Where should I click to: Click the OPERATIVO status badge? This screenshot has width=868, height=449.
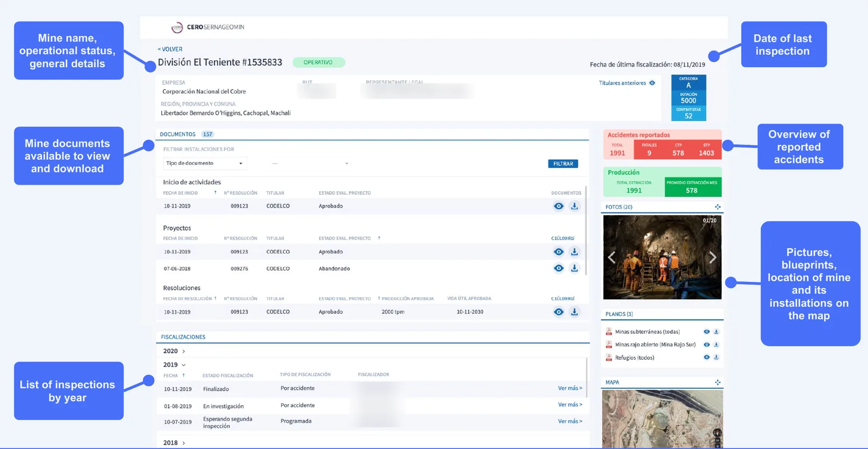click(x=318, y=62)
